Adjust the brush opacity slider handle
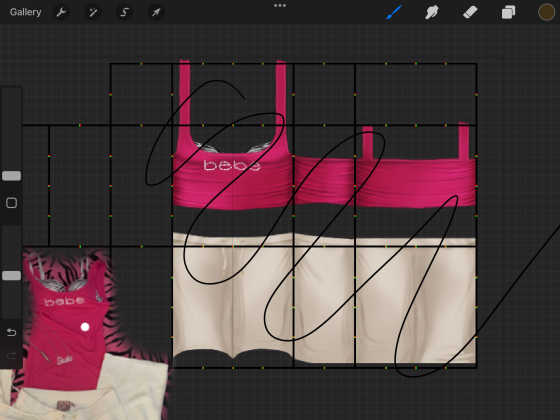Image resolution: width=560 pixels, height=420 pixels. coord(11,275)
